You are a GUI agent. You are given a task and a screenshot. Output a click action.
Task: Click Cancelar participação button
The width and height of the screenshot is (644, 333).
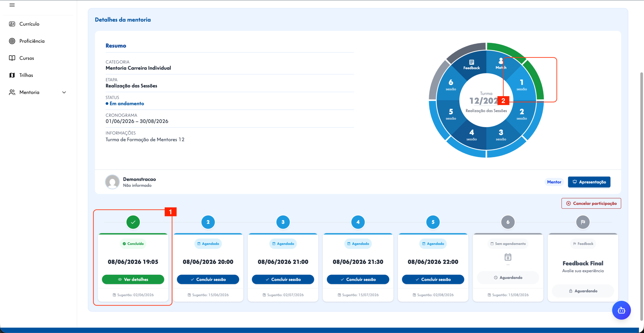(x=591, y=203)
